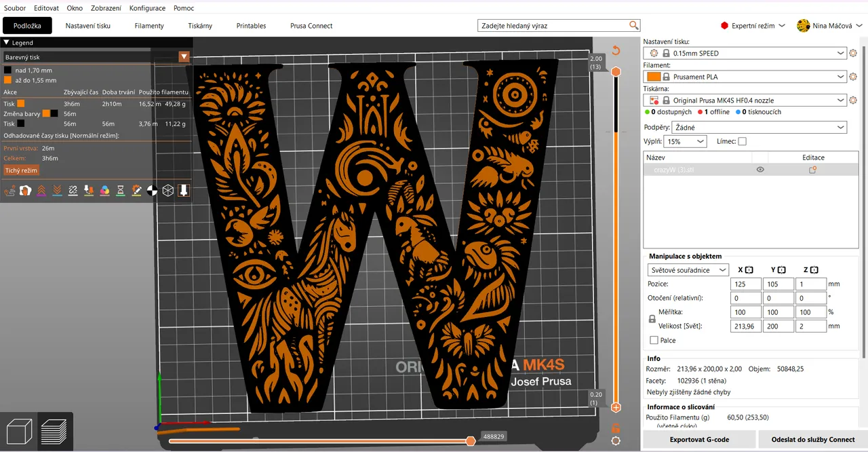Open Světové souřadnice coordinates dropdown
The height and width of the screenshot is (452, 868).
click(688, 270)
